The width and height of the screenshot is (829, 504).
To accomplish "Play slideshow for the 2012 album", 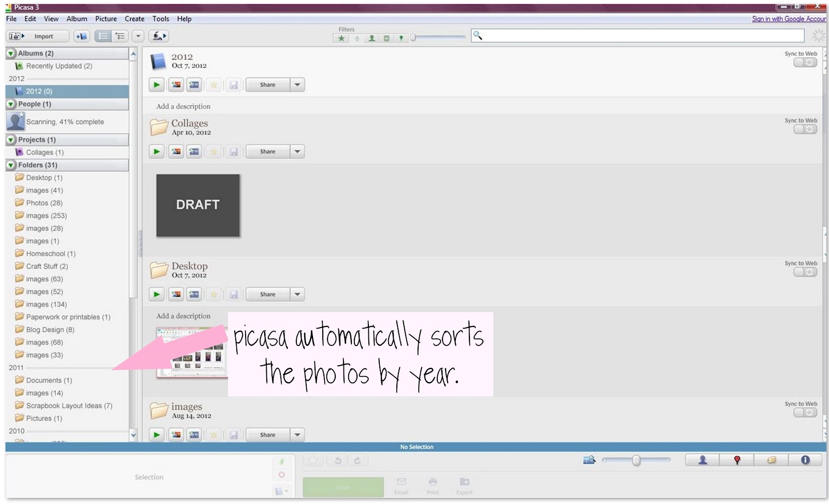I will pos(156,85).
